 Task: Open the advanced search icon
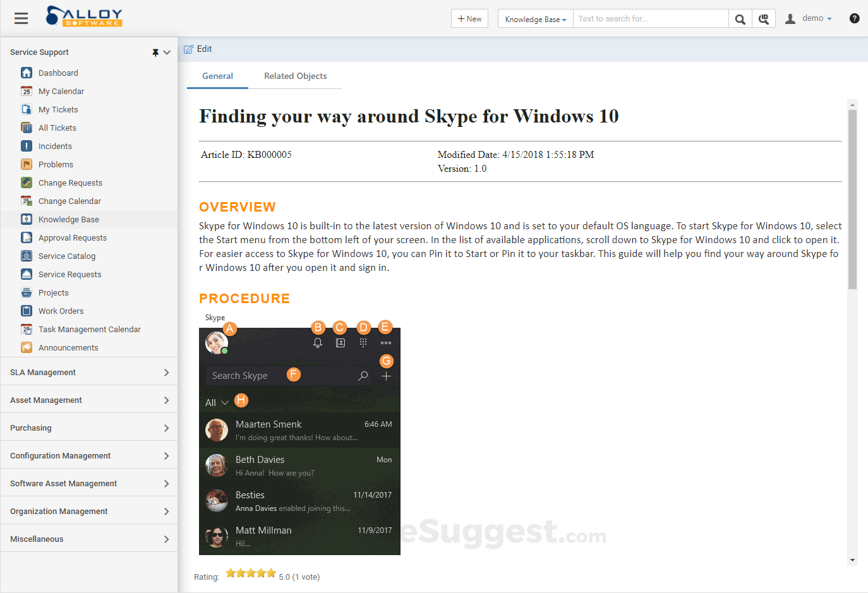coord(763,19)
